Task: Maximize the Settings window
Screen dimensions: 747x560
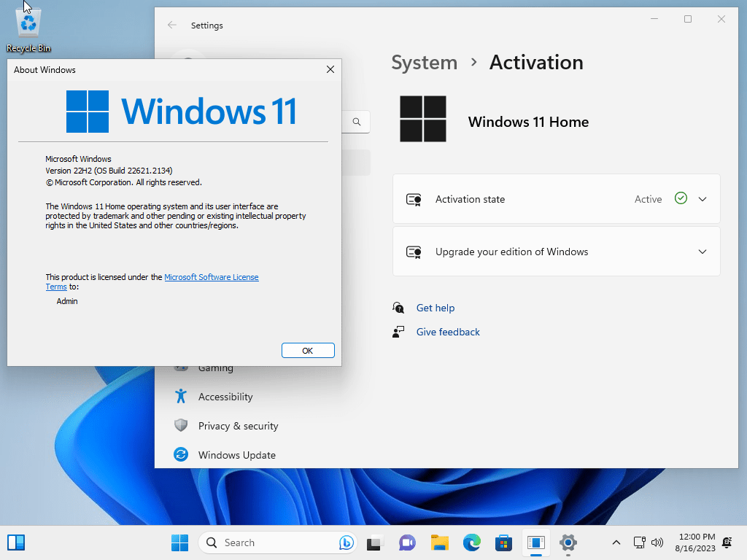Action: (687, 19)
